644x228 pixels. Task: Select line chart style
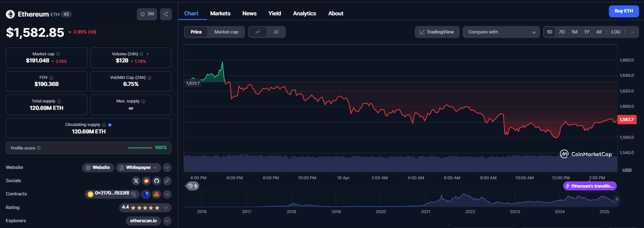point(258,32)
